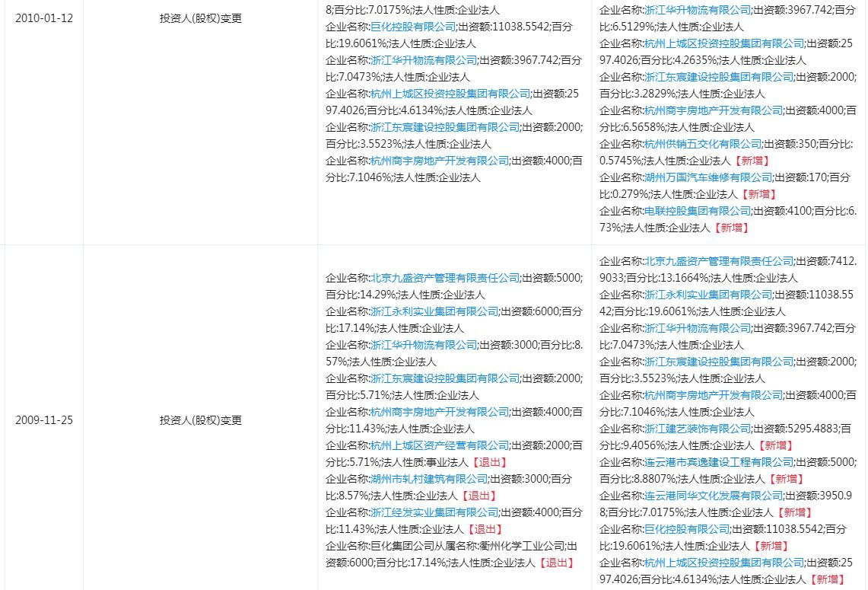The width and height of the screenshot is (868, 590).
Task: Open 杭州商宇房地产开发有限公司 link in 2009-11-25 row showing 7.1046%
Action: pyautogui.click(x=714, y=395)
